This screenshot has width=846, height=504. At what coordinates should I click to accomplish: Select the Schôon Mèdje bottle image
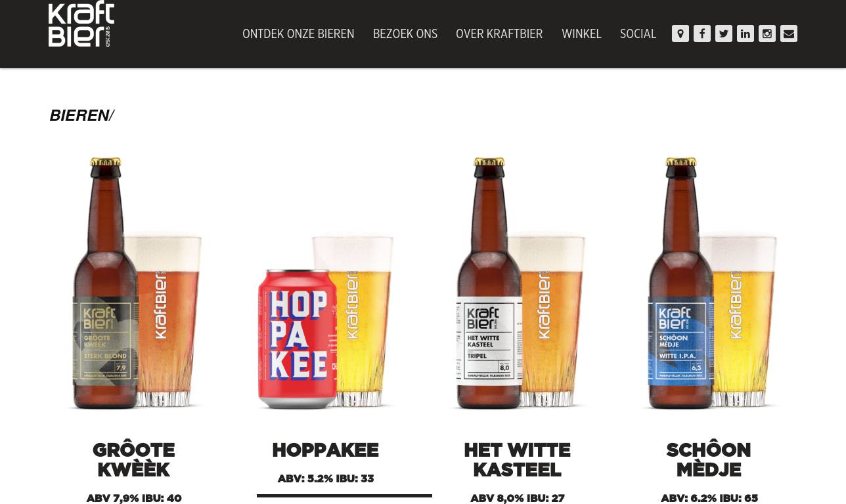[709, 283]
